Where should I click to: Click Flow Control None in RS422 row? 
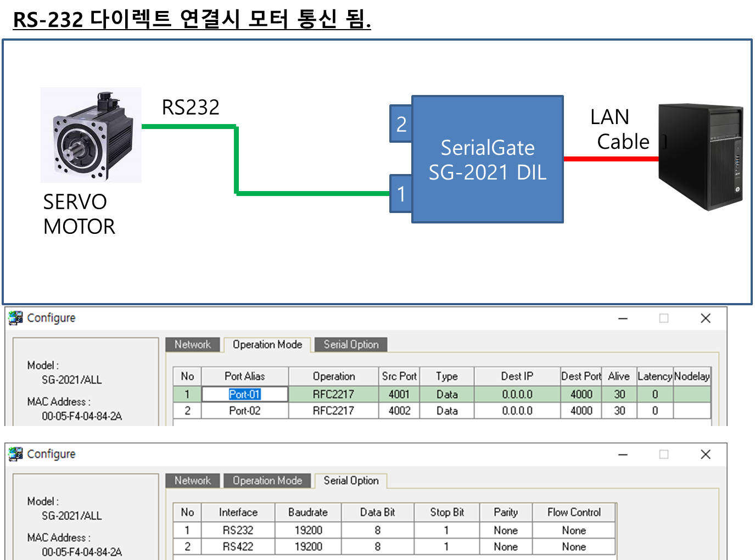coord(574,547)
